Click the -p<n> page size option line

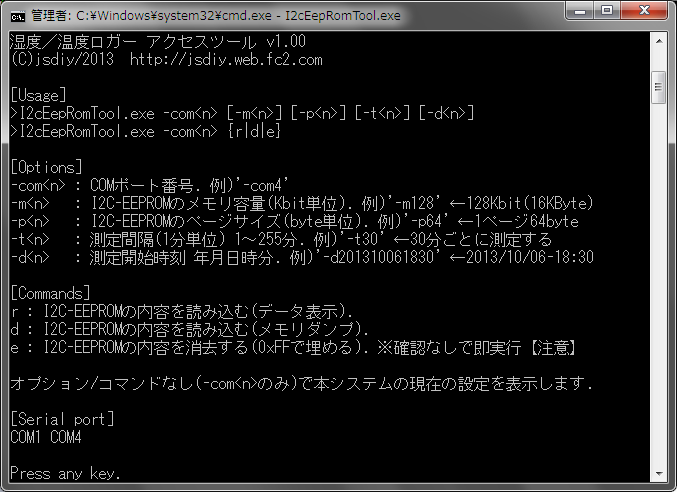(x=294, y=221)
